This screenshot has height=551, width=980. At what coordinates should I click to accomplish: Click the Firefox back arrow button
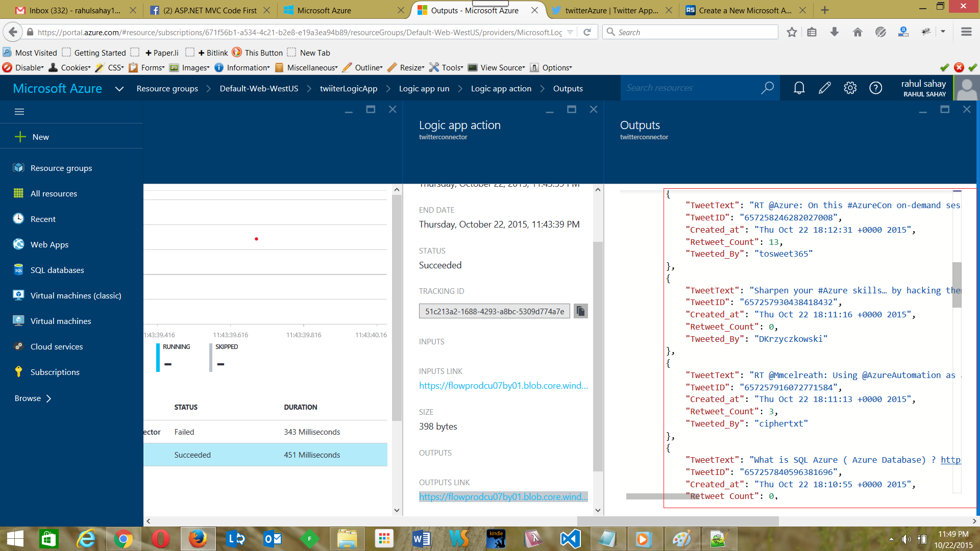pos(13,32)
